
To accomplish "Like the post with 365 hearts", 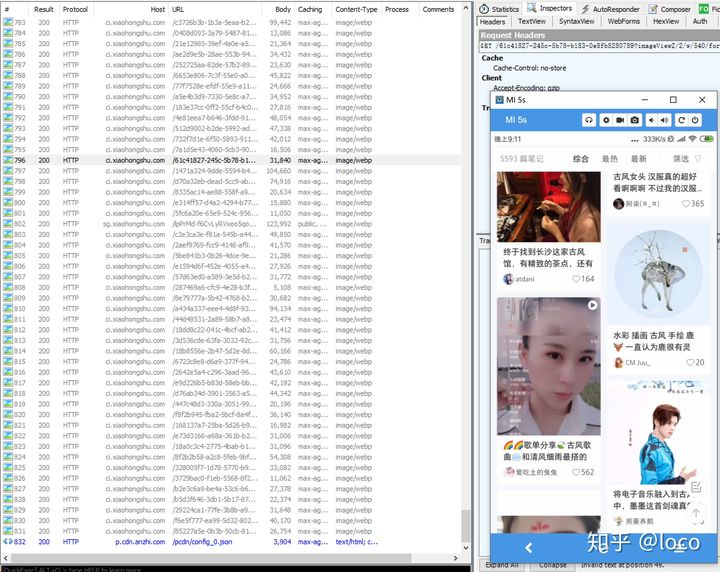I will 686,204.
